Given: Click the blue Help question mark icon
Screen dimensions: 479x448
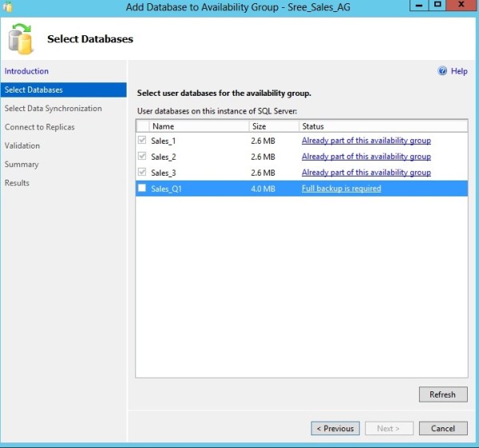Looking at the screenshot, I should [442, 71].
